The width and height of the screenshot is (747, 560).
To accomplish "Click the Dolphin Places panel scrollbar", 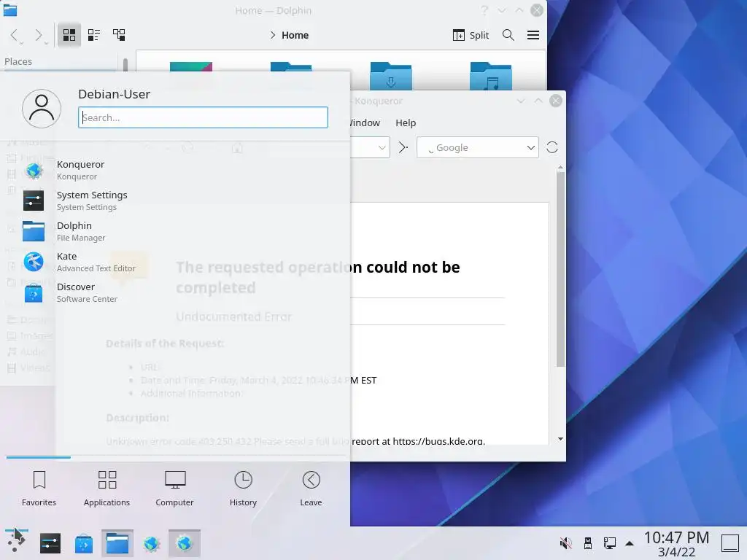I will [125, 65].
